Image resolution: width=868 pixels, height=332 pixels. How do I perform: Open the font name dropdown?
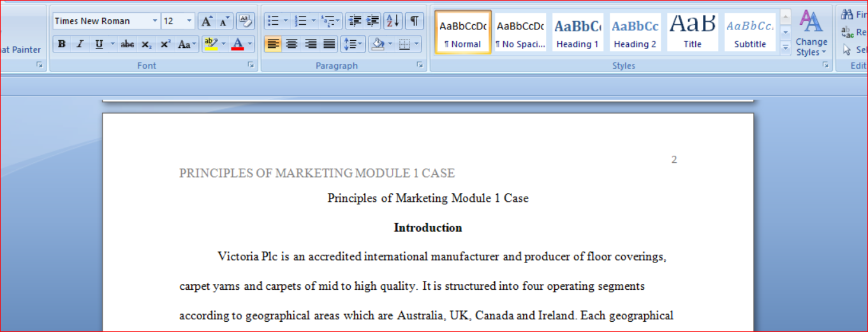tap(155, 21)
